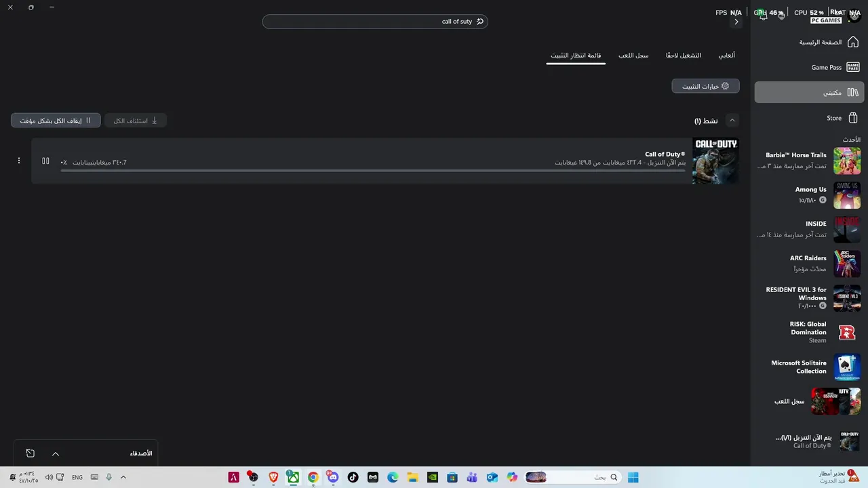Viewport: 868px width, 488px height.
Task: Click the Call of Duty® title in the queue
Action: (x=665, y=155)
